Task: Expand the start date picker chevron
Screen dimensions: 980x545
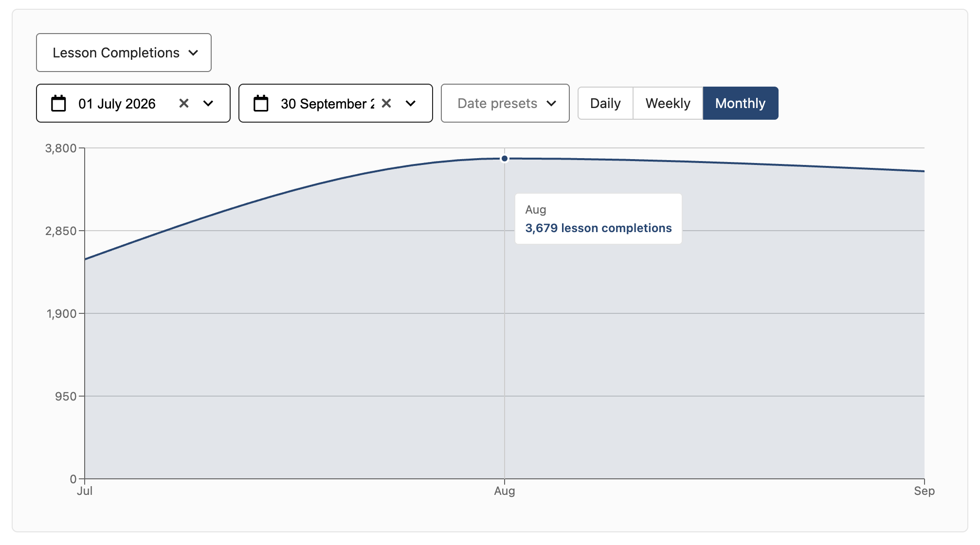Action: click(208, 103)
